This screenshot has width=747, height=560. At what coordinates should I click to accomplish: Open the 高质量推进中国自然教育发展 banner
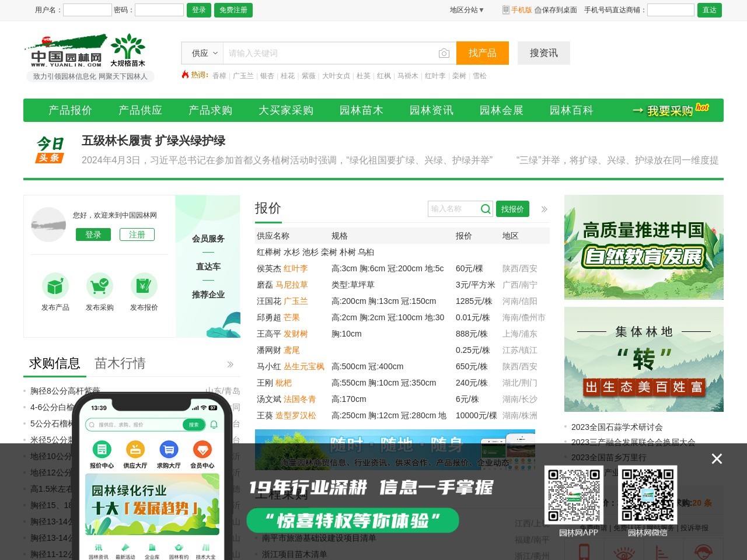(x=644, y=247)
